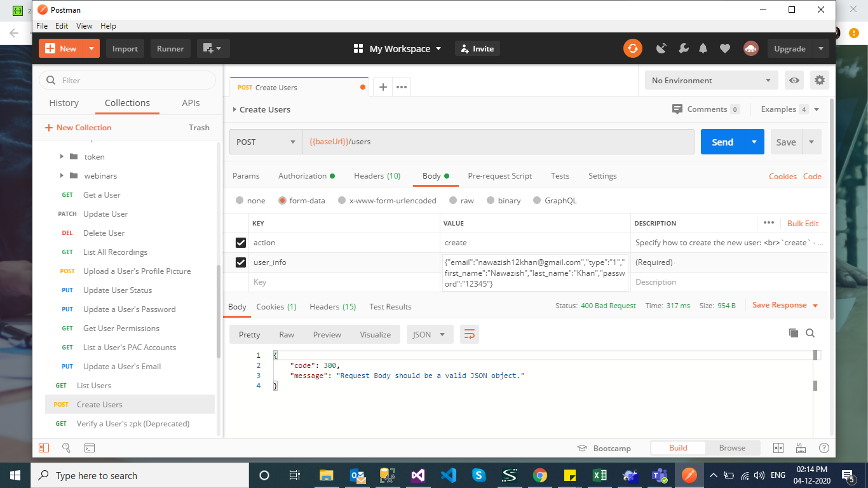Open the My Workspace dropdown
This screenshot has width=868, height=488.
[397, 48]
